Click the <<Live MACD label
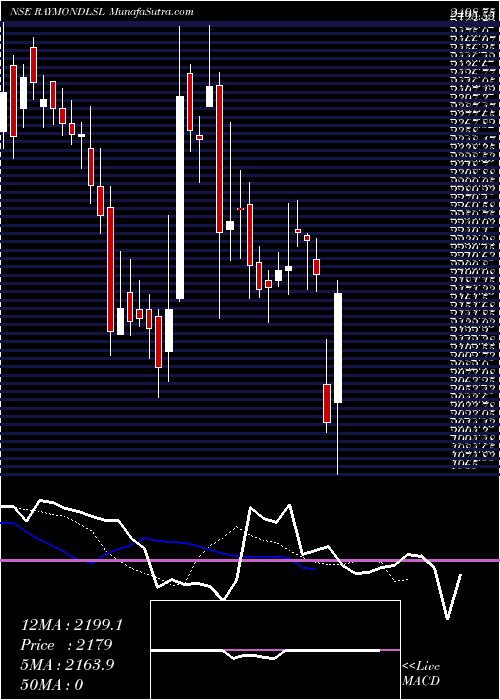Viewport: 500px width, 700px height. coord(421,674)
